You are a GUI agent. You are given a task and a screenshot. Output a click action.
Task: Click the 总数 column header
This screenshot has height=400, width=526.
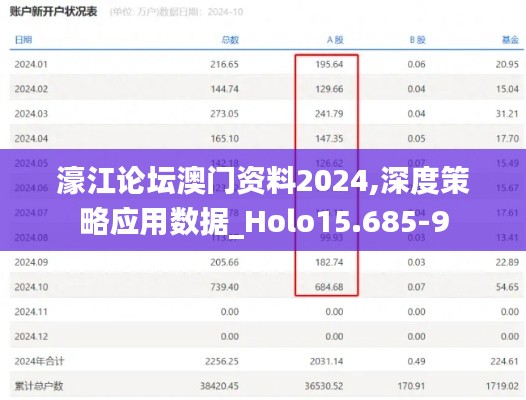pyautogui.click(x=230, y=40)
